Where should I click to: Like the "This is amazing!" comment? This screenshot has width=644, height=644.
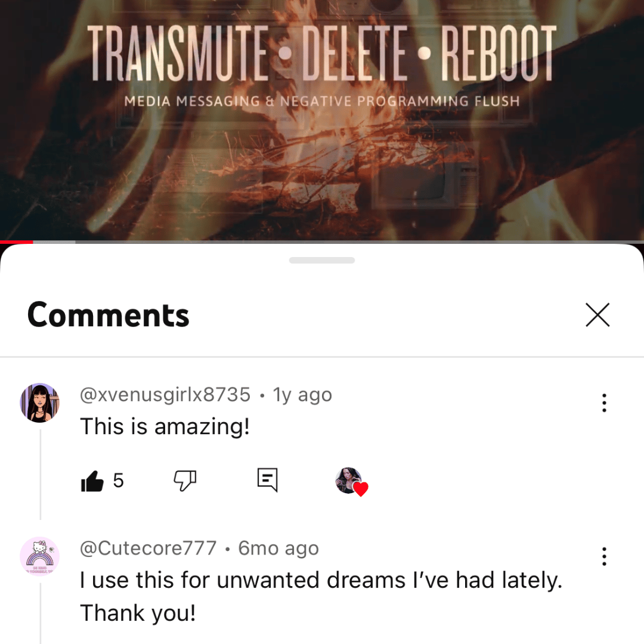(x=92, y=481)
